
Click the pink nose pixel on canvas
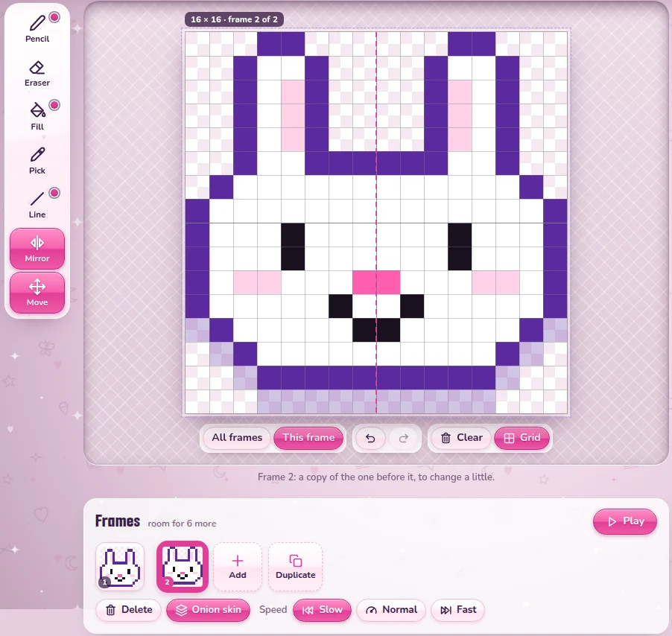click(x=376, y=282)
